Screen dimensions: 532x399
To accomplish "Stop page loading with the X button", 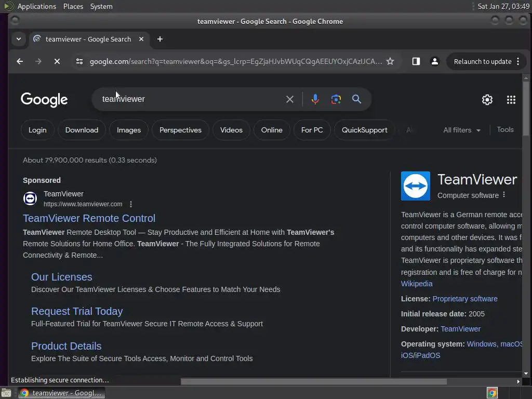I will (57, 61).
